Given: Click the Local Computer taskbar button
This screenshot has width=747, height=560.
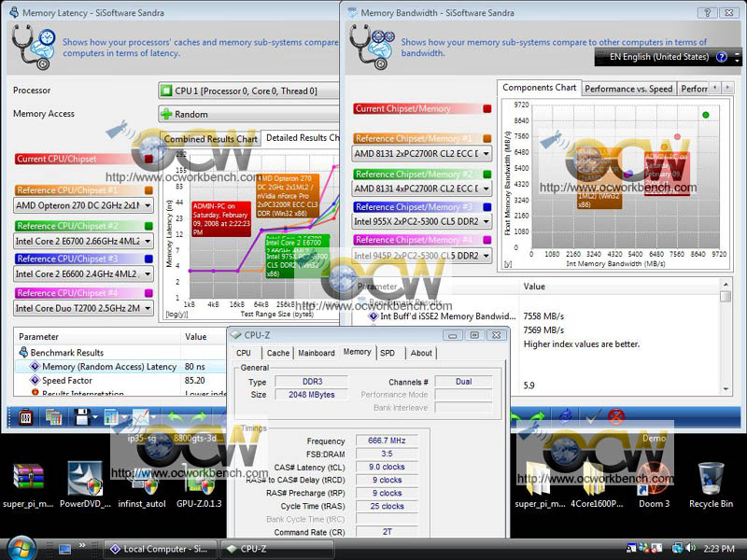Looking at the screenshot, I should click(x=160, y=549).
